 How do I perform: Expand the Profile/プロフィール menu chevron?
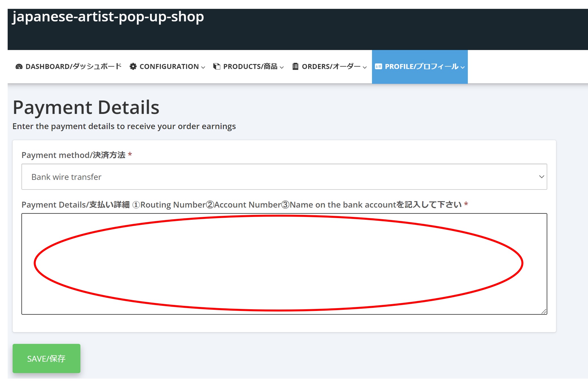click(463, 67)
